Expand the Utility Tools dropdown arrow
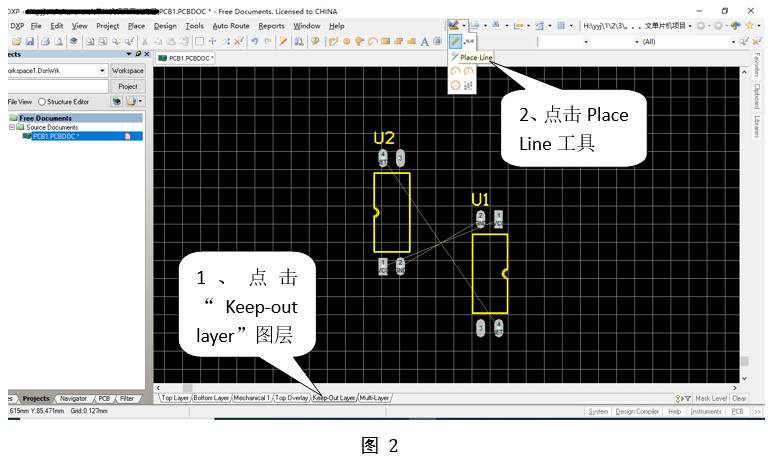 click(464, 26)
